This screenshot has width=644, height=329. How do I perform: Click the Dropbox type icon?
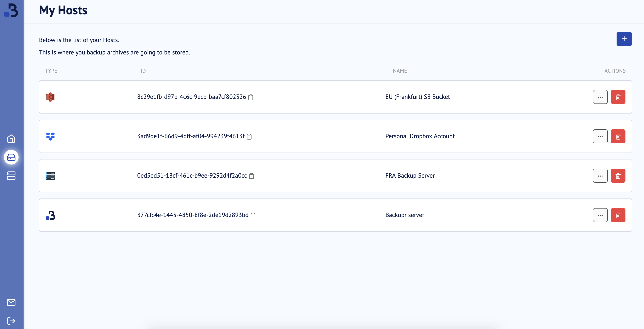(50, 136)
